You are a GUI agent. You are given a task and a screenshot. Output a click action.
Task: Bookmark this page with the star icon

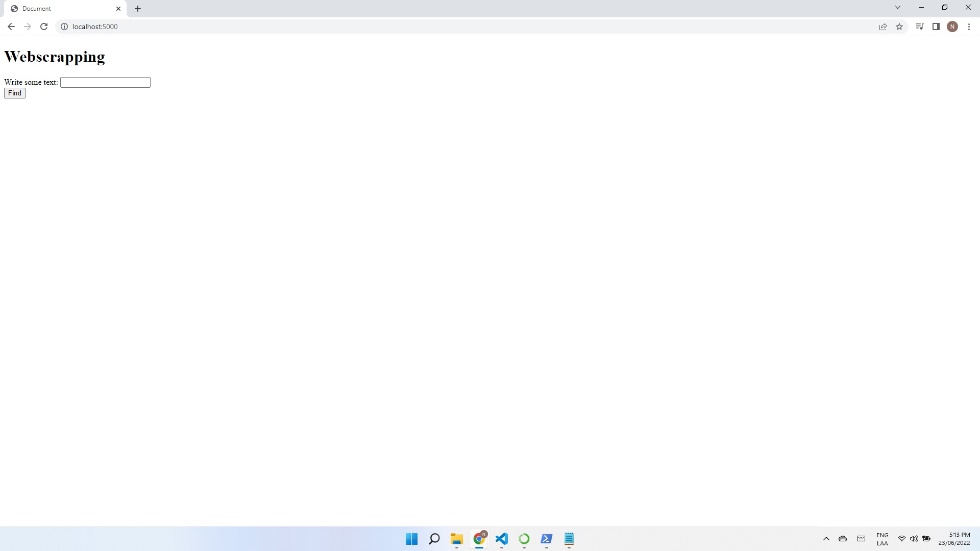(899, 27)
